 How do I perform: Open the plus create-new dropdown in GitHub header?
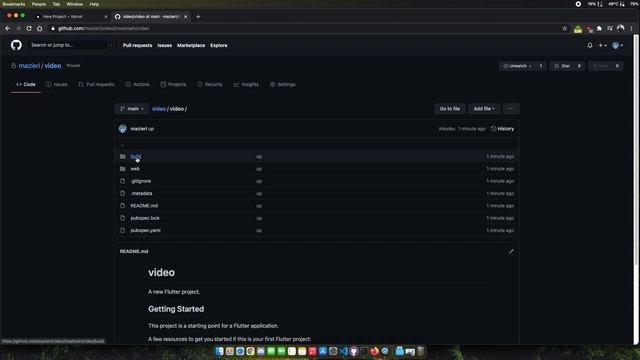click(x=602, y=45)
